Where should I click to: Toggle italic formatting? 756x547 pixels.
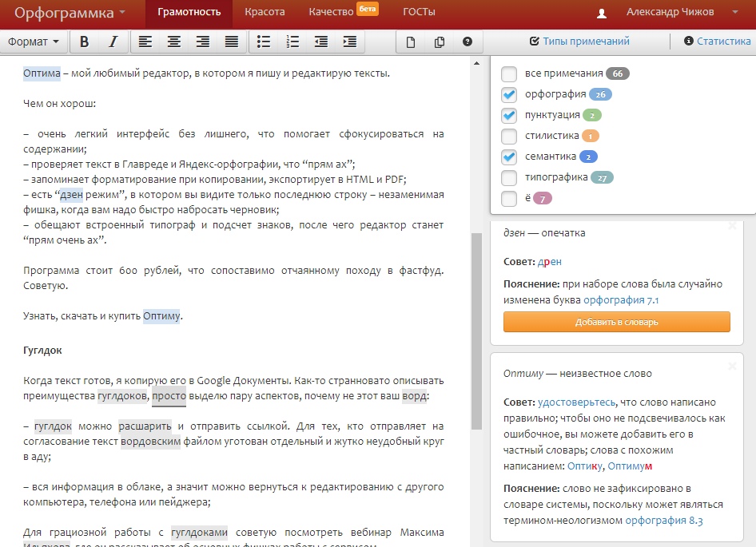113,42
